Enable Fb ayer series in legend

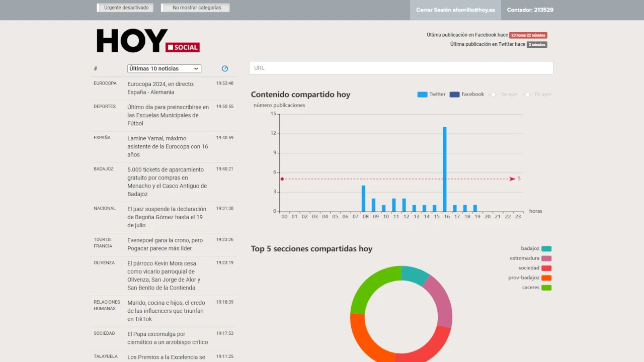tap(538, 95)
